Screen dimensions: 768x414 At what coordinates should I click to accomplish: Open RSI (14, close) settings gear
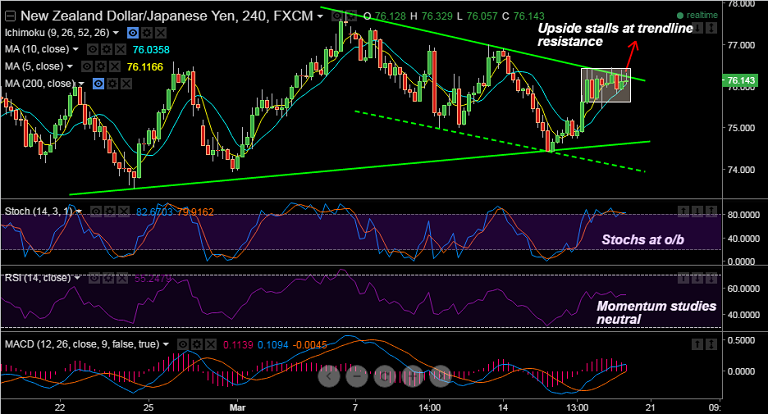pos(108,278)
